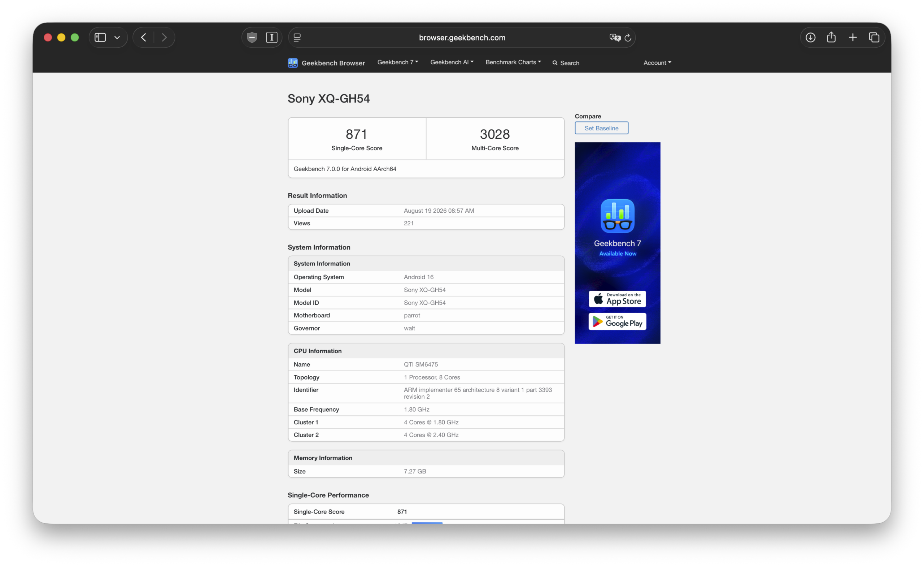Click the ARM implementer identifier value
This screenshot has width=924, height=567.
(x=478, y=393)
